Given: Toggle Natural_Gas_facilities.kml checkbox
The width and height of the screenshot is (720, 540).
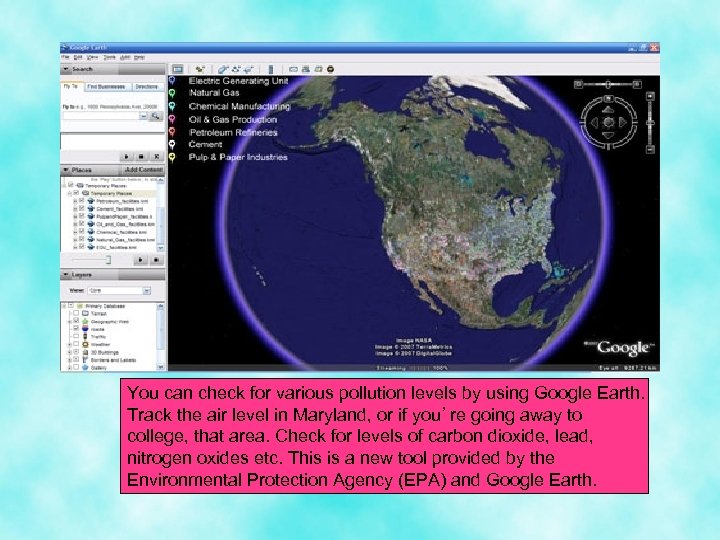Looking at the screenshot, I should click(x=82, y=239).
